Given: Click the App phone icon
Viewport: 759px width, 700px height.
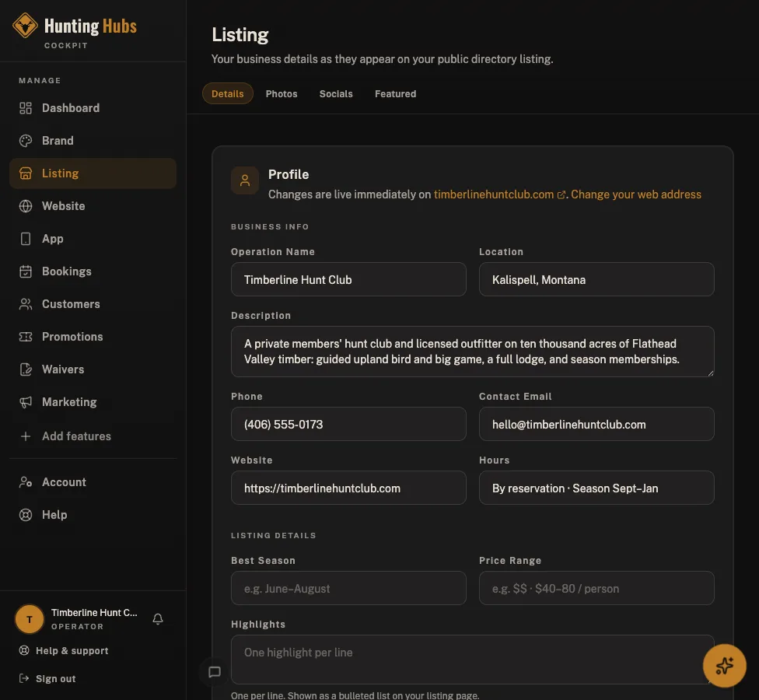Looking at the screenshot, I should [26, 239].
